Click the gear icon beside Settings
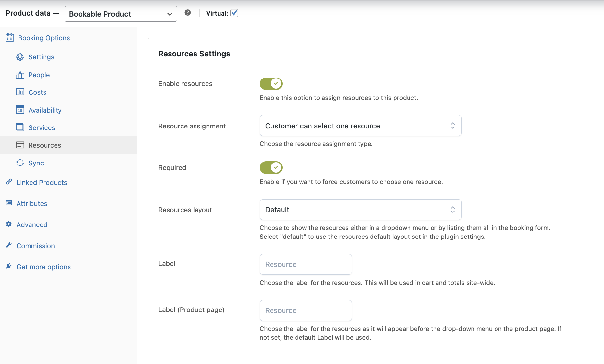604x364 pixels. pyautogui.click(x=20, y=57)
